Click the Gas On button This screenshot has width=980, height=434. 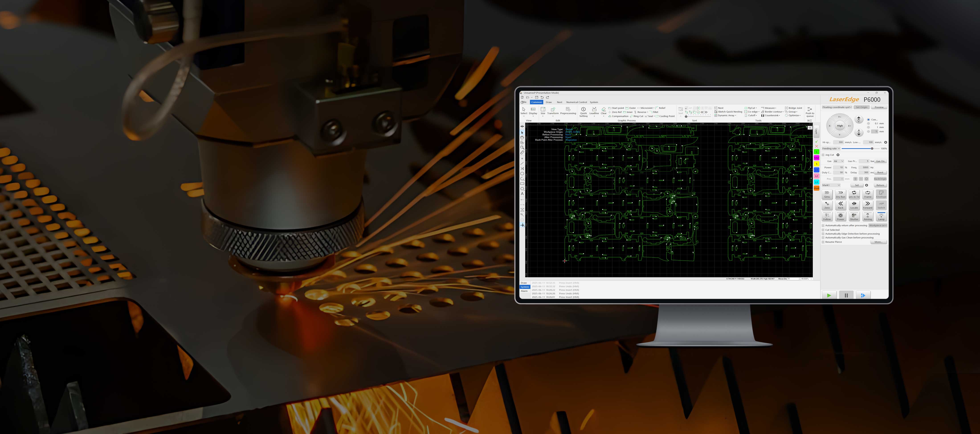(880, 161)
